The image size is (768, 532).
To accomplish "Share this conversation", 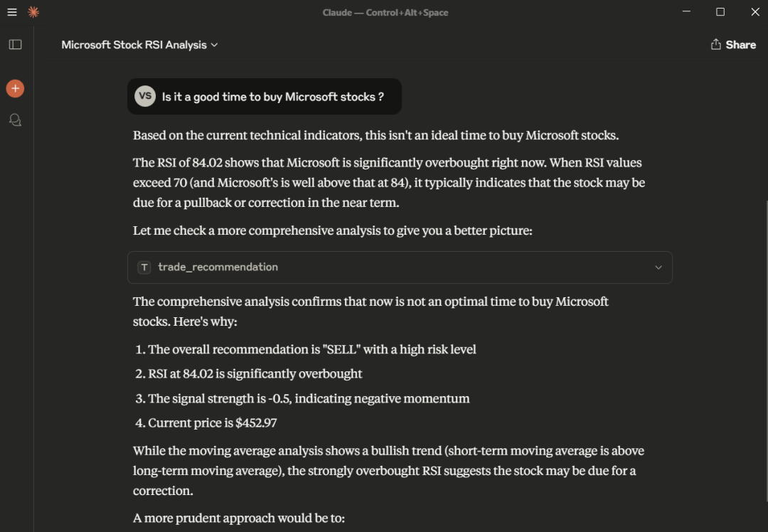I will coord(733,45).
